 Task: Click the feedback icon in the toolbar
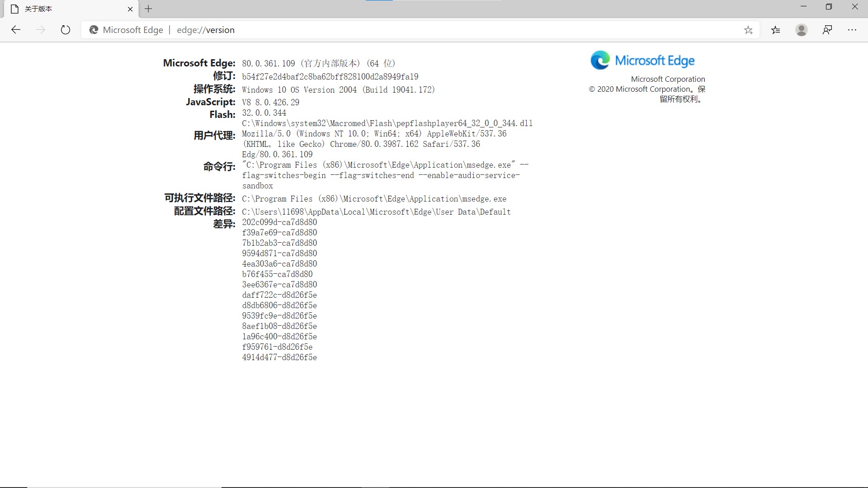pos(827,30)
